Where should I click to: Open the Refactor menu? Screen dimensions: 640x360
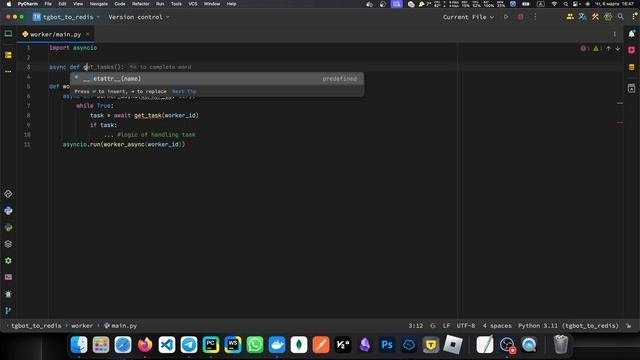(x=141, y=4)
